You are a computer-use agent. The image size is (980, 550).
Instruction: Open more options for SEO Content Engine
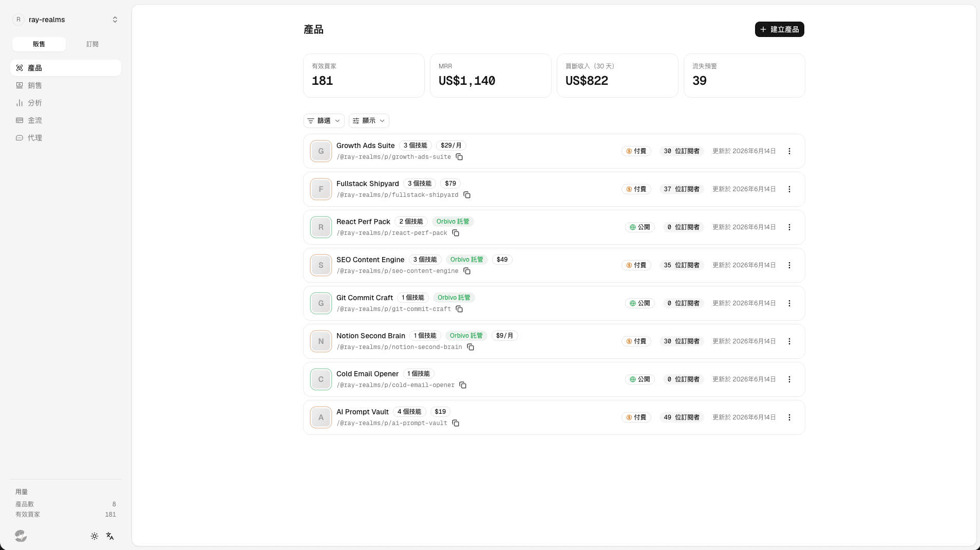[789, 265]
